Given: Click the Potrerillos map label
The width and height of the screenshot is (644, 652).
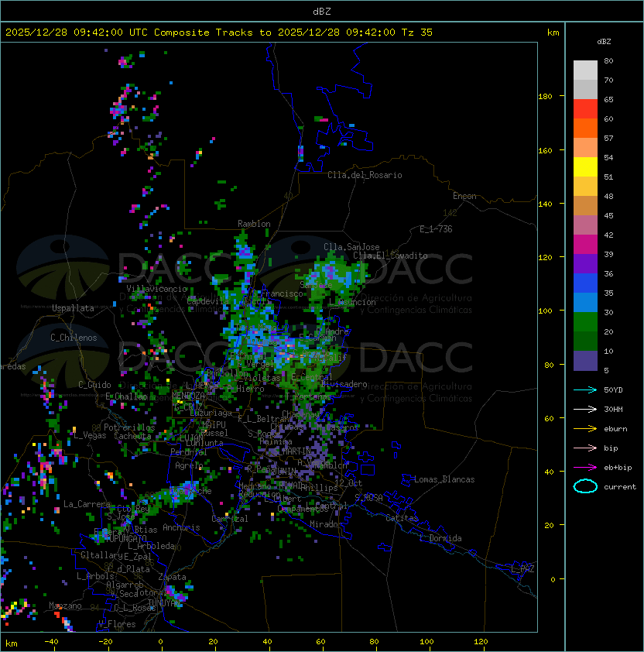Looking at the screenshot, I should pos(129,427).
